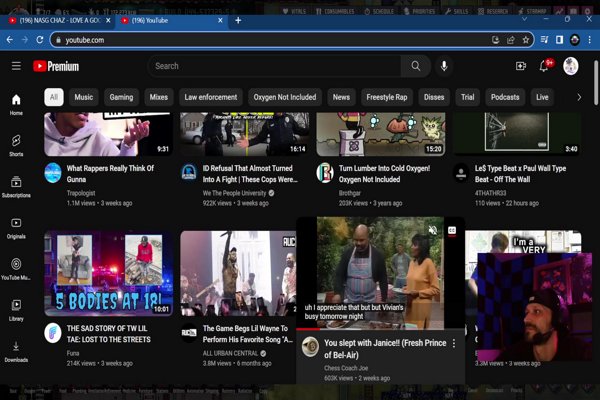
Task: Open Chess Coach Joe channel avatar
Action: tap(310, 347)
